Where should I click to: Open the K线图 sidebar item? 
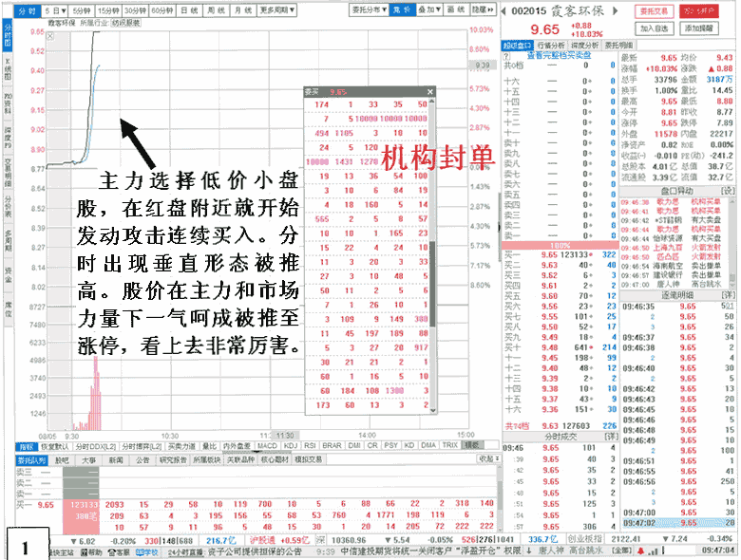[x=8, y=69]
